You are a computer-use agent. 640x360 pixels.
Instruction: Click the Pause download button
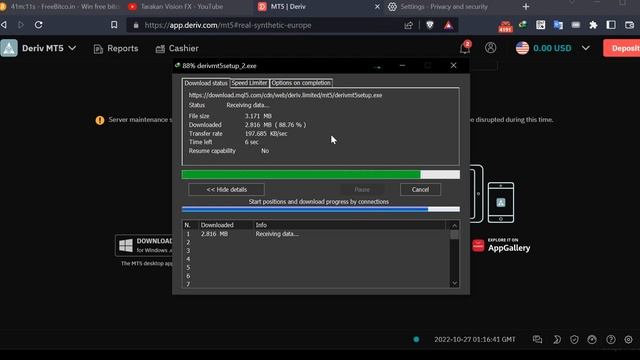pyautogui.click(x=362, y=189)
